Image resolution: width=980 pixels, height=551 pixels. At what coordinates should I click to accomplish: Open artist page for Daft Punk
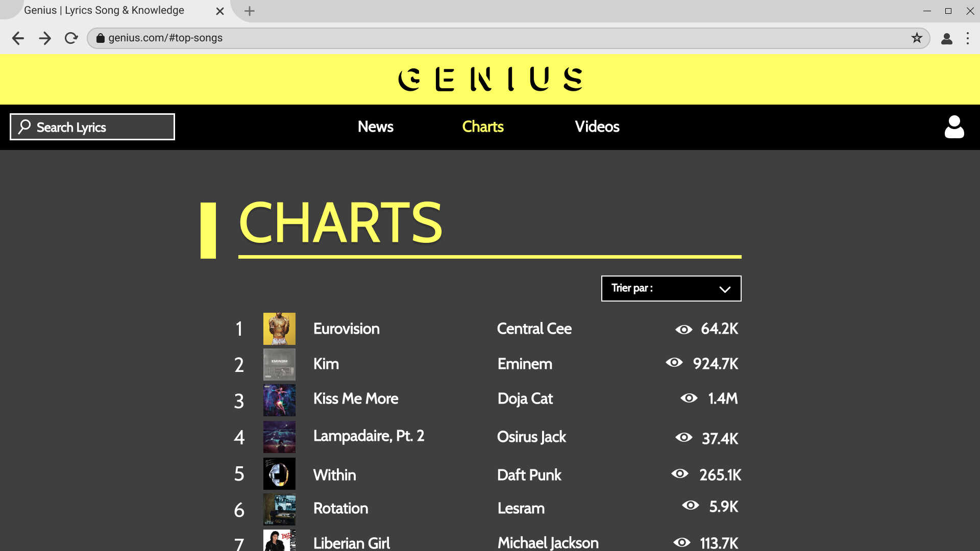tap(529, 475)
